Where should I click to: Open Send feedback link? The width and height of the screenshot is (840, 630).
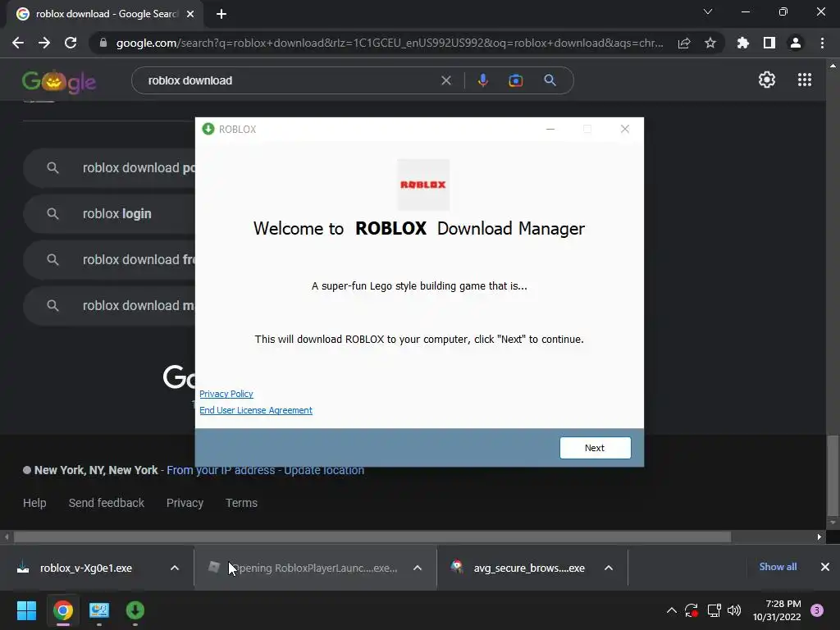(x=106, y=503)
